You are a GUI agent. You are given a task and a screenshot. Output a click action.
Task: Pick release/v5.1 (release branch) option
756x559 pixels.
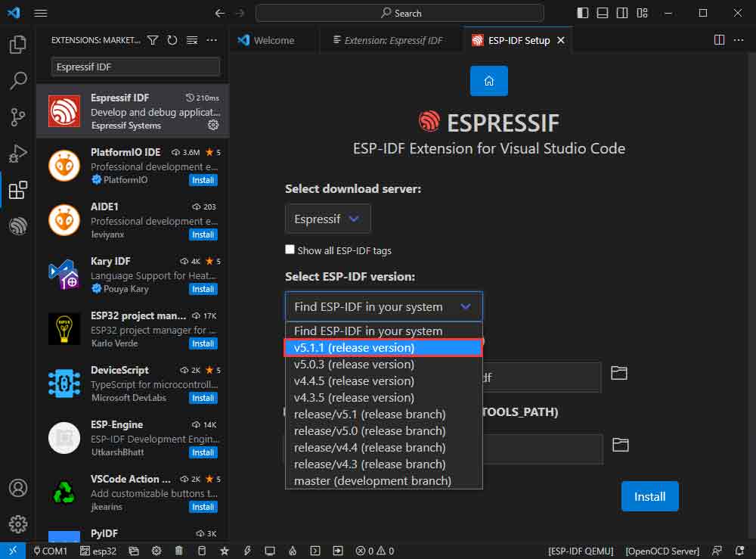(384, 415)
